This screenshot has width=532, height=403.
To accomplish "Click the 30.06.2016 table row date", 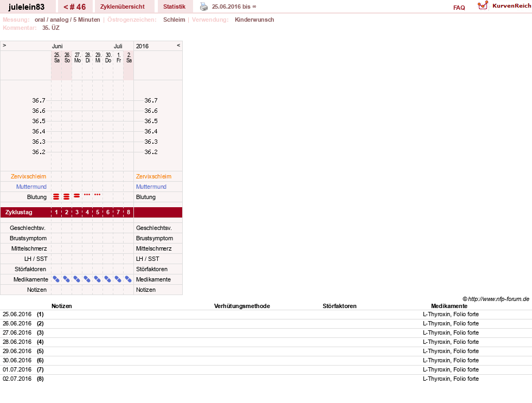I will tap(17, 360).
